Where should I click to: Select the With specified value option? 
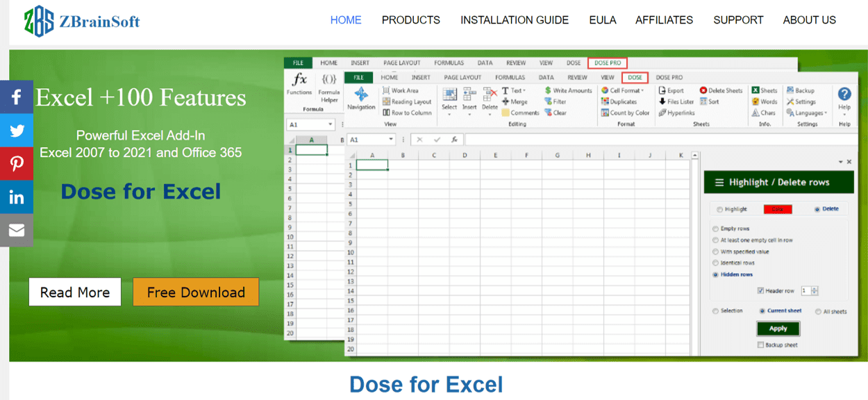[715, 251]
